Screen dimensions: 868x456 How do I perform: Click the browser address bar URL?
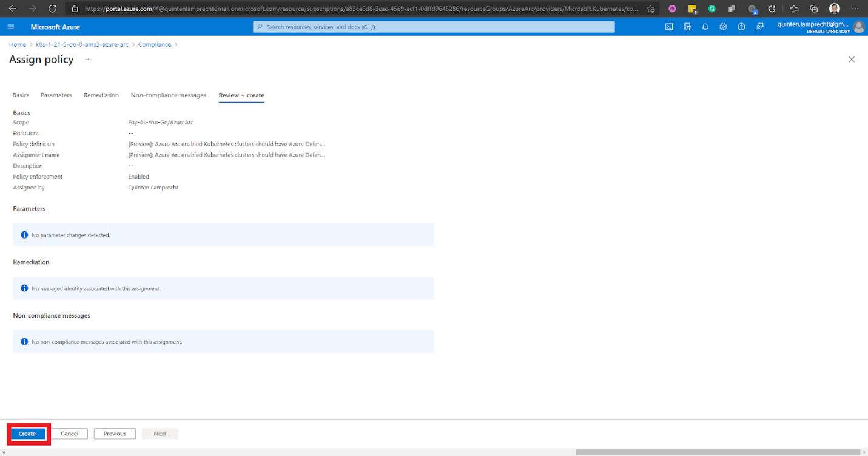pos(361,9)
